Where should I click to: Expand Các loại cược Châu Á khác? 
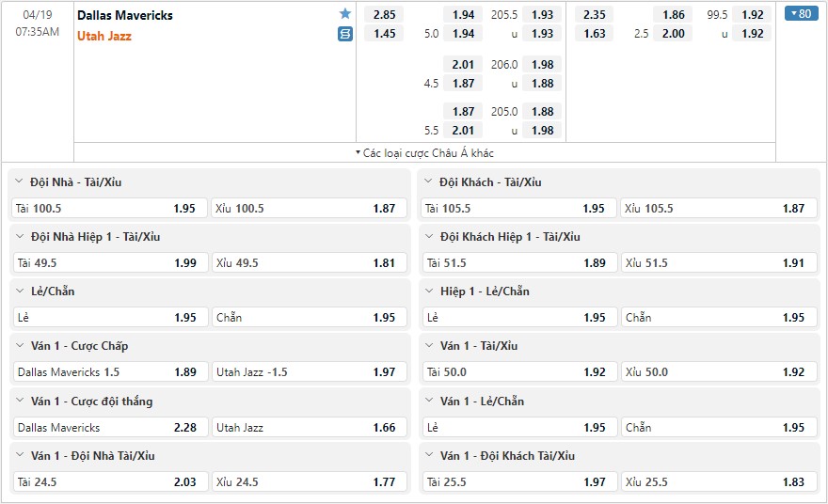click(424, 153)
